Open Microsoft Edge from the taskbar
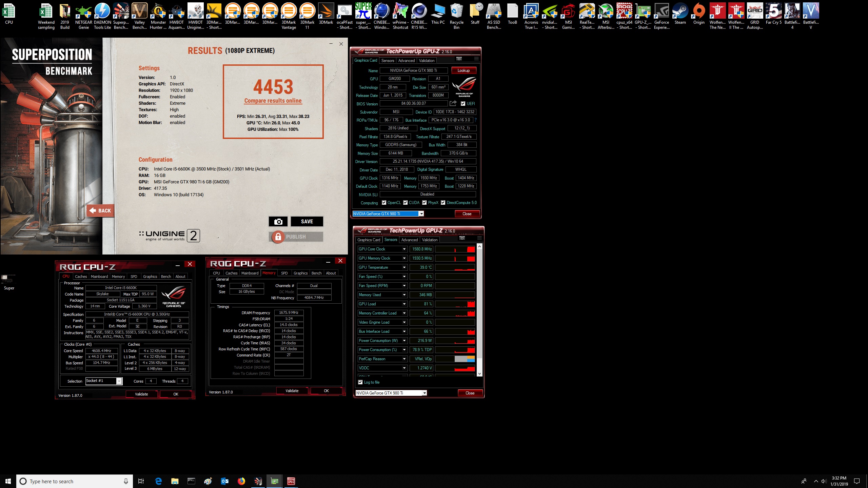Screen dimensions: 868x488 158,481
